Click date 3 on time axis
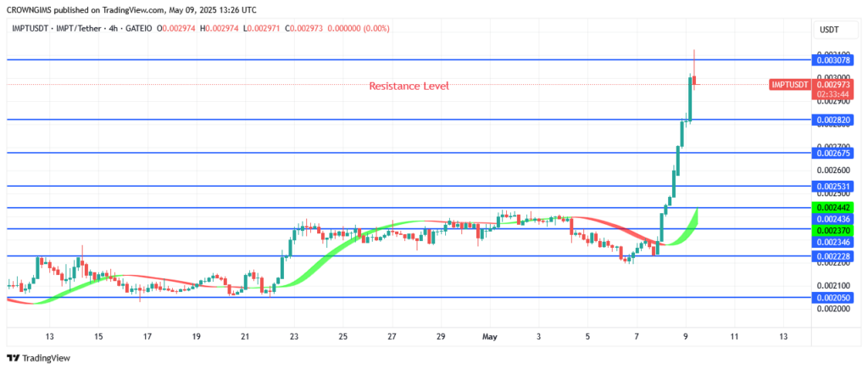Image resolution: width=868 pixels, height=370 pixels. [538, 337]
